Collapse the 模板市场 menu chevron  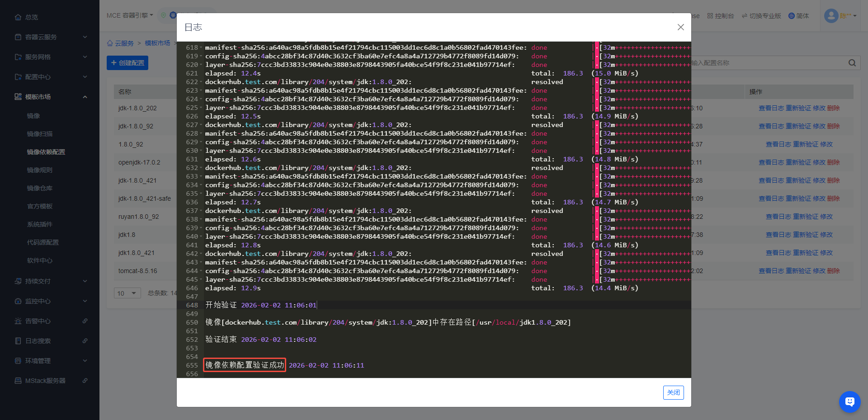pos(85,97)
